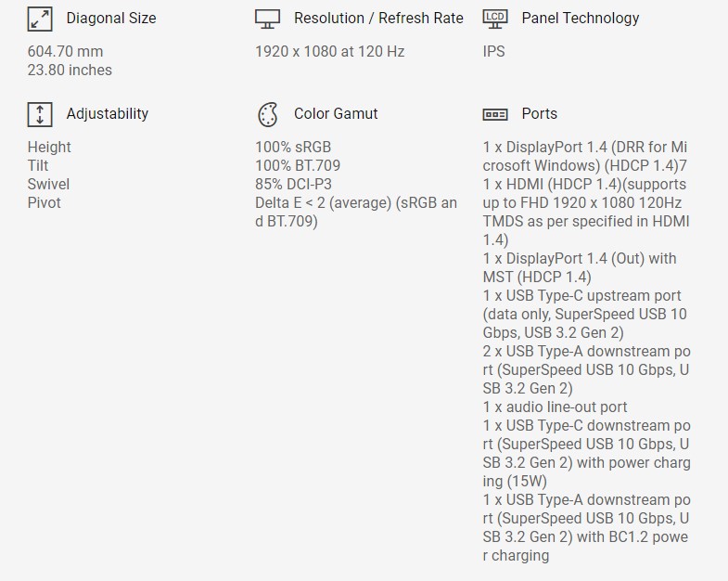
Task: Click the Color Gamut heading text
Action: [x=336, y=114]
